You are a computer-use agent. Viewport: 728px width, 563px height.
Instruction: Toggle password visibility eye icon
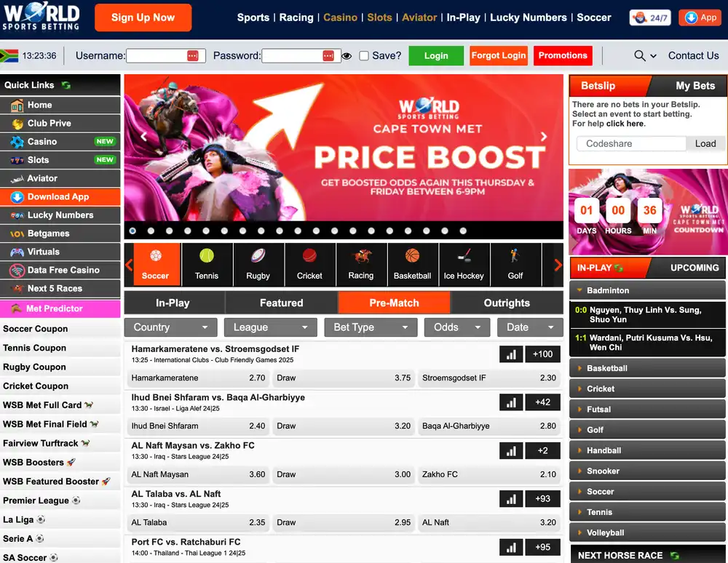click(x=347, y=56)
